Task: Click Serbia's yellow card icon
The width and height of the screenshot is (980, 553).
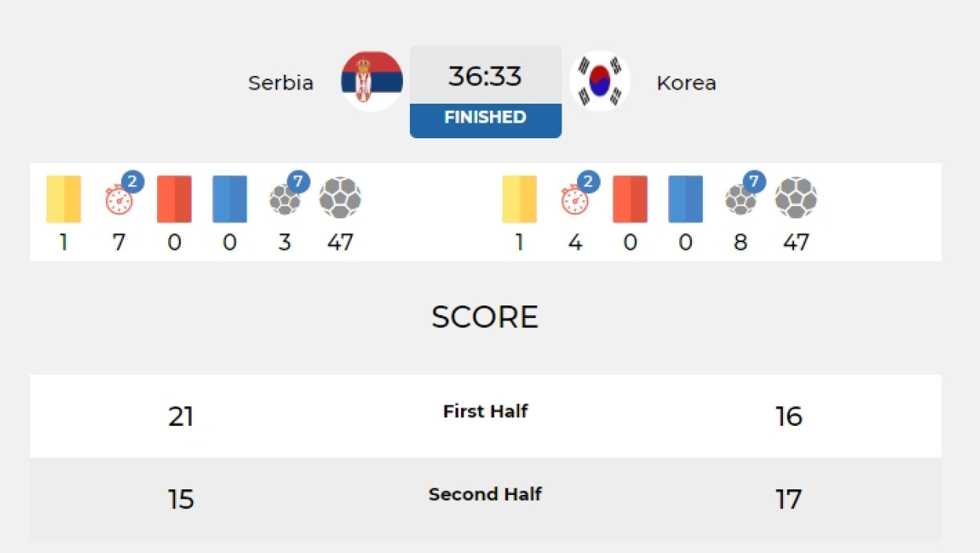Action: point(64,199)
